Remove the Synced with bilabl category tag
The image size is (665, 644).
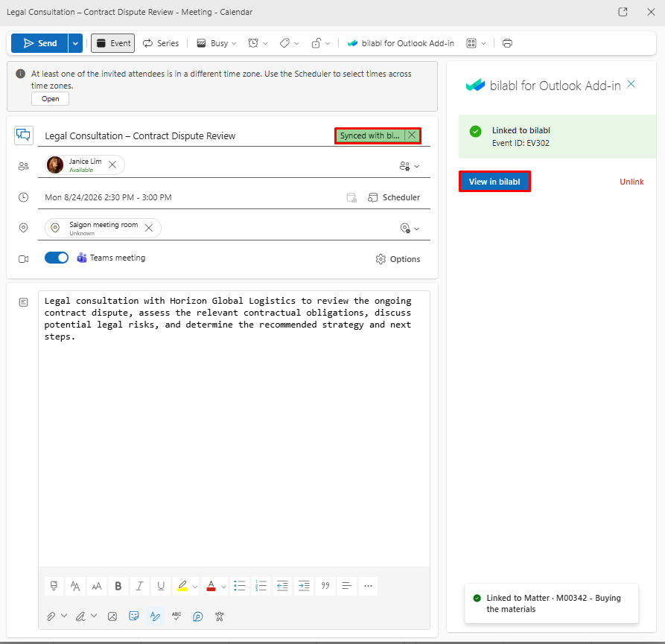pyautogui.click(x=412, y=136)
